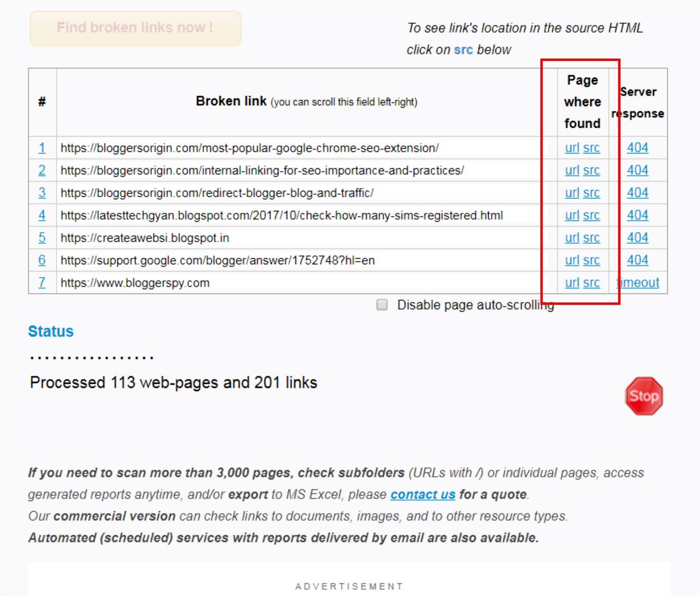700x596 pixels.
Task: Check the Disable page auto-scrolling checkbox
Action: (381, 305)
